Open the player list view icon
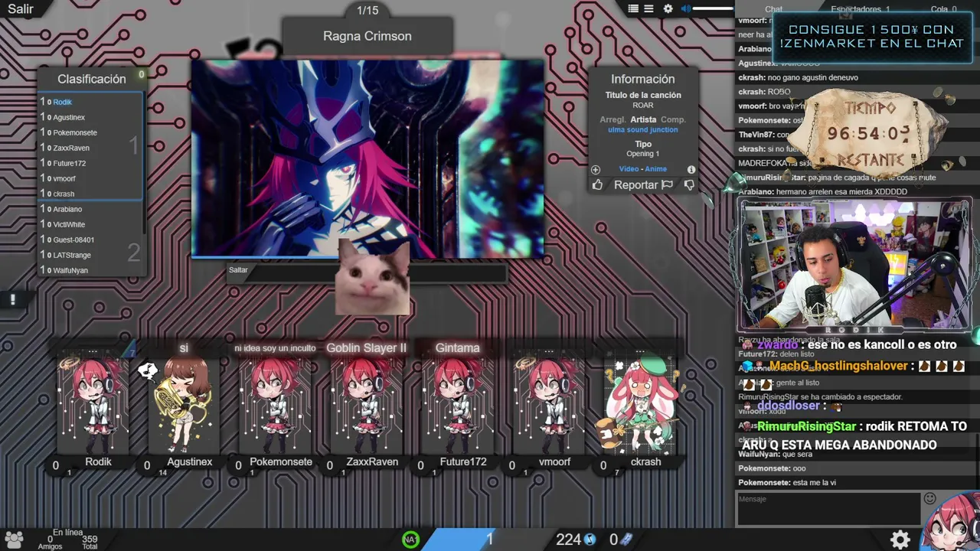The height and width of the screenshot is (551, 980). (x=633, y=8)
